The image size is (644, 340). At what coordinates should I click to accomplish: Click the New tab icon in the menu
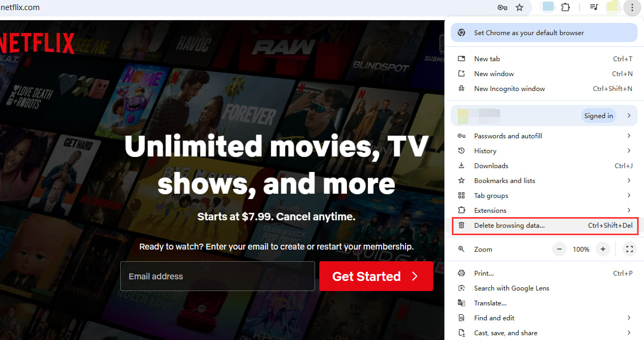462,59
